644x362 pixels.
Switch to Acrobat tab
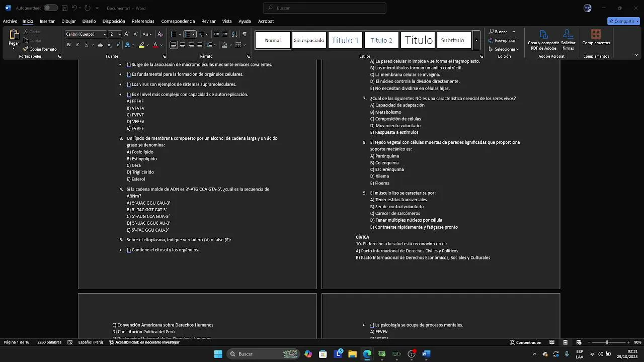[266, 21]
